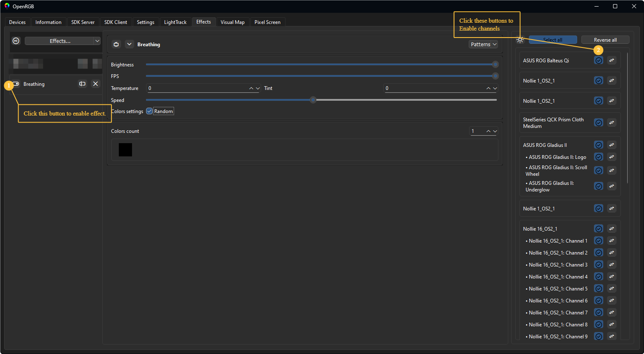Toggle the enable check for SteelSeries QCK Prism Cloth
The width and height of the screenshot is (644, 354).
pyautogui.click(x=599, y=123)
